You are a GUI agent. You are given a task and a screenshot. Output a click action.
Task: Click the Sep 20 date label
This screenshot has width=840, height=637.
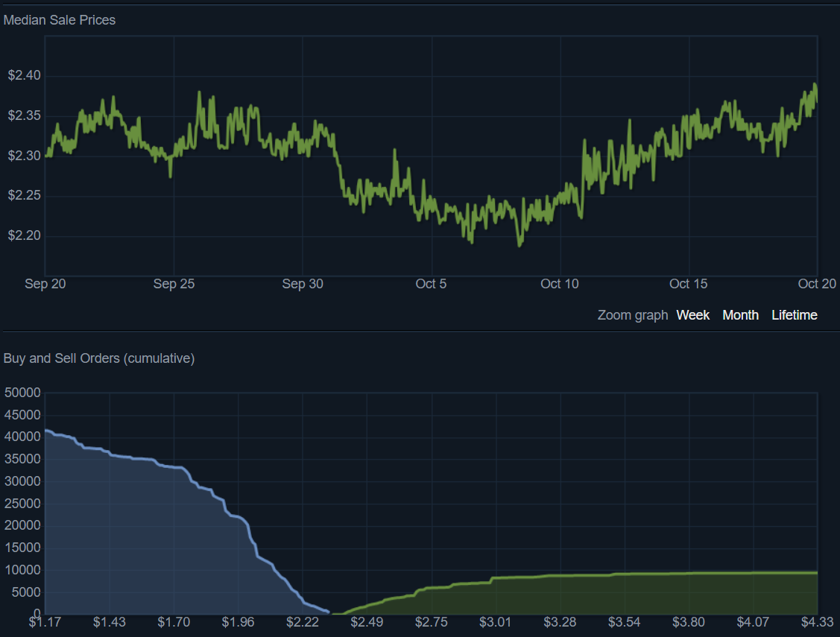(x=45, y=284)
